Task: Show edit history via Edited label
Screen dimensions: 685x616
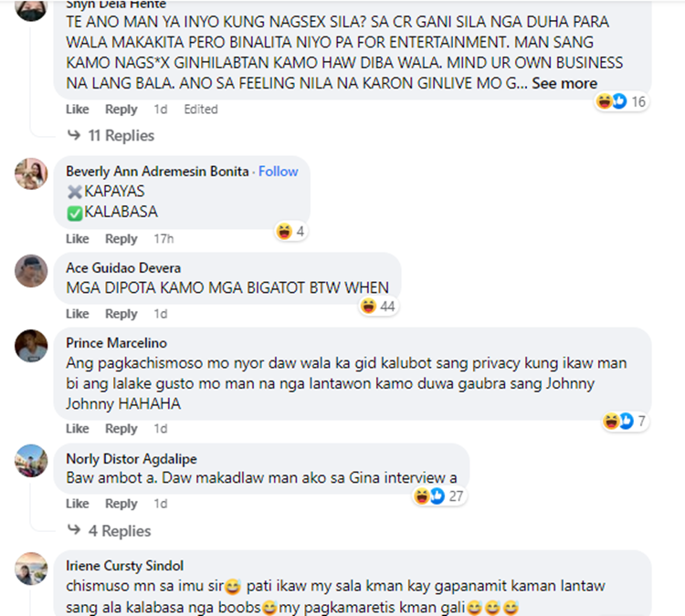Action: pyautogui.click(x=201, y=110)
